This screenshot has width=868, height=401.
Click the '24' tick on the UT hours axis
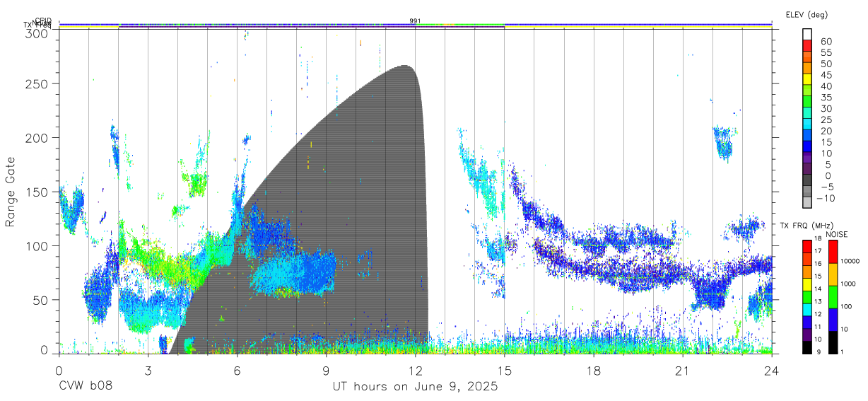[772, 370]
